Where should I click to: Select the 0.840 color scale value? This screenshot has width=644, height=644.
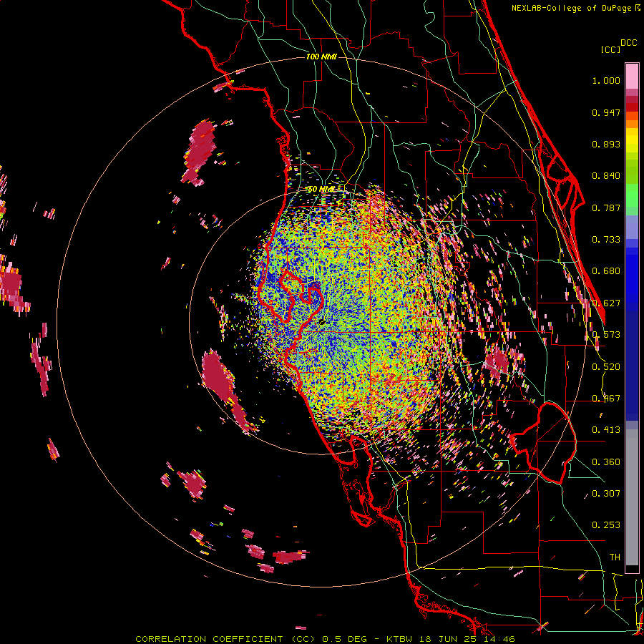point(606,176)
